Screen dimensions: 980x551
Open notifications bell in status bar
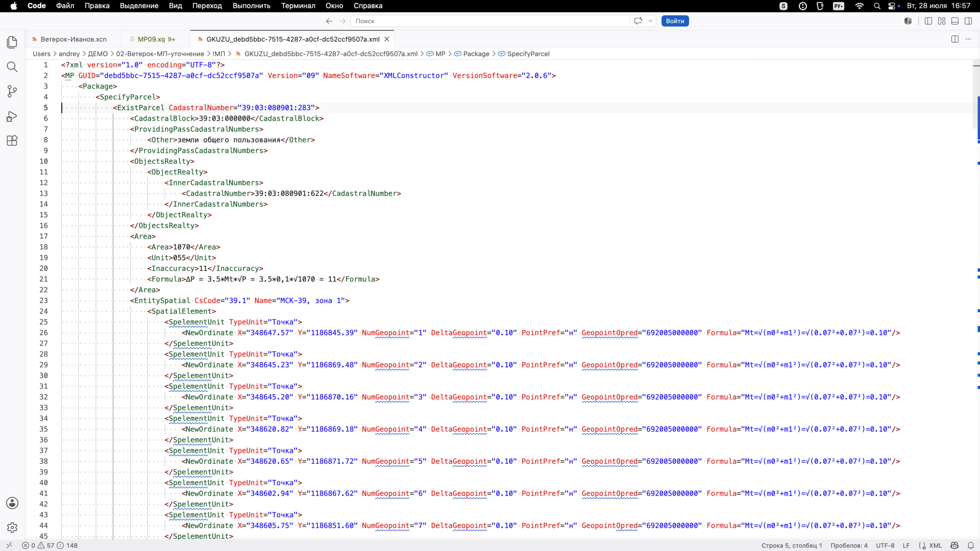[x=971, y=545]
